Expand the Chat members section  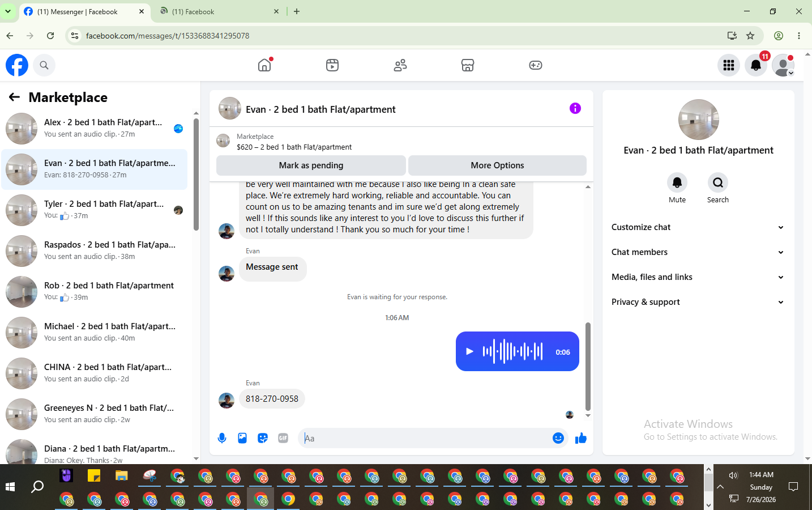click(698, 252)
